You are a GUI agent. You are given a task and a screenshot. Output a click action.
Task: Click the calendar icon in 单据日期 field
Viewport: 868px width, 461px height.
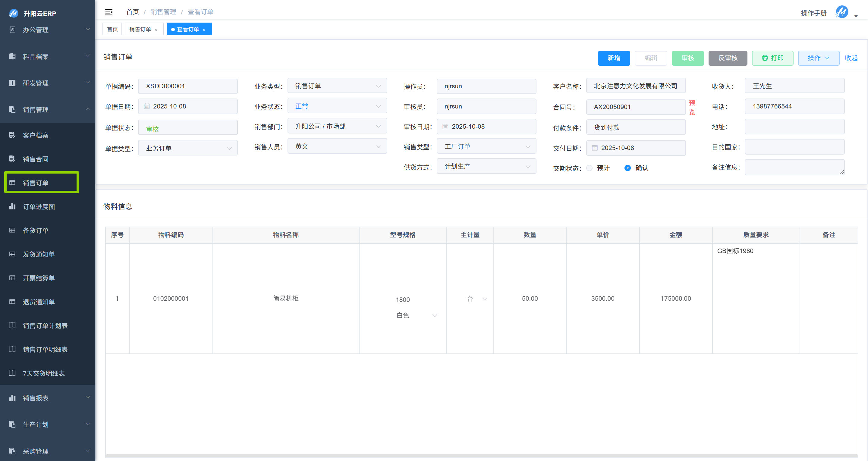click(x=146, y=106)
